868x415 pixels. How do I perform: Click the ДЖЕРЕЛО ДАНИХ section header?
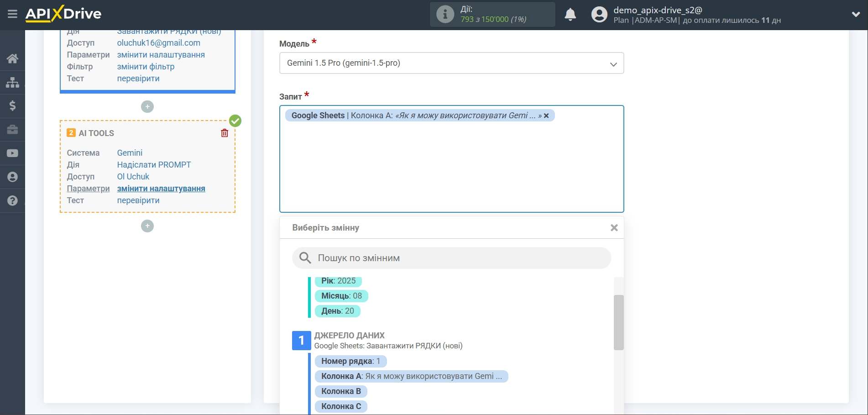point(350,336)
